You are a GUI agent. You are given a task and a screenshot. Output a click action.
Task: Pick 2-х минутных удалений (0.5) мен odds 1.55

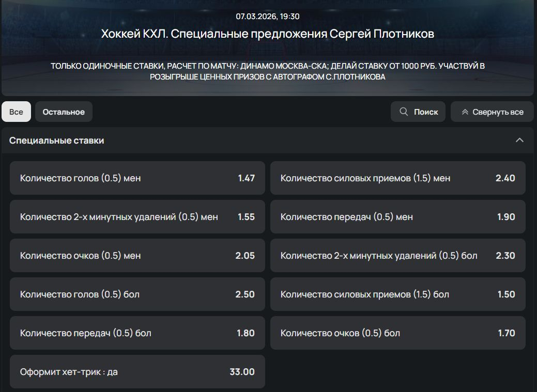point(137,217)
